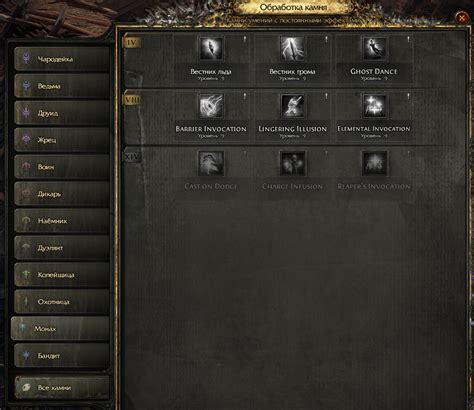Pick the Barrier Invocation gem icon
Screen dimensions: 474x410
[211, 106]
